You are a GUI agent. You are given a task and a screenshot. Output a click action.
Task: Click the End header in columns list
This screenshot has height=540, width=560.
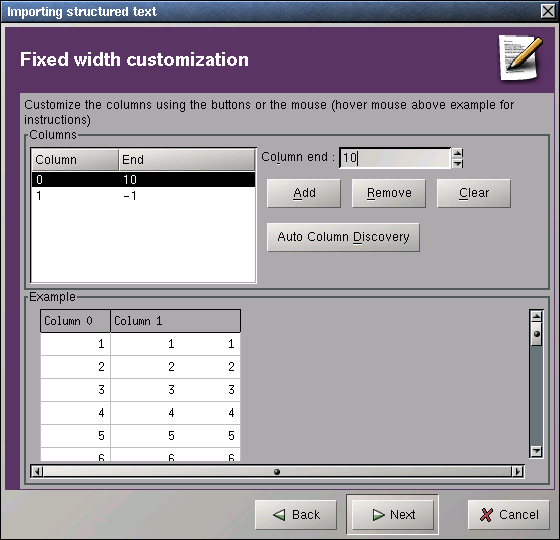pyautogui.click(x=187, y=160)
